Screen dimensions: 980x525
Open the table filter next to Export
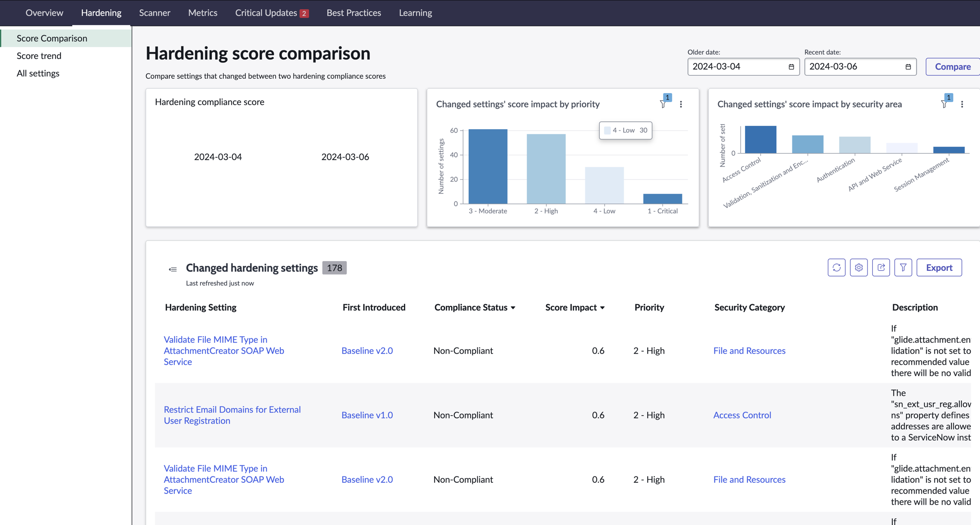(x=903, y=268)
